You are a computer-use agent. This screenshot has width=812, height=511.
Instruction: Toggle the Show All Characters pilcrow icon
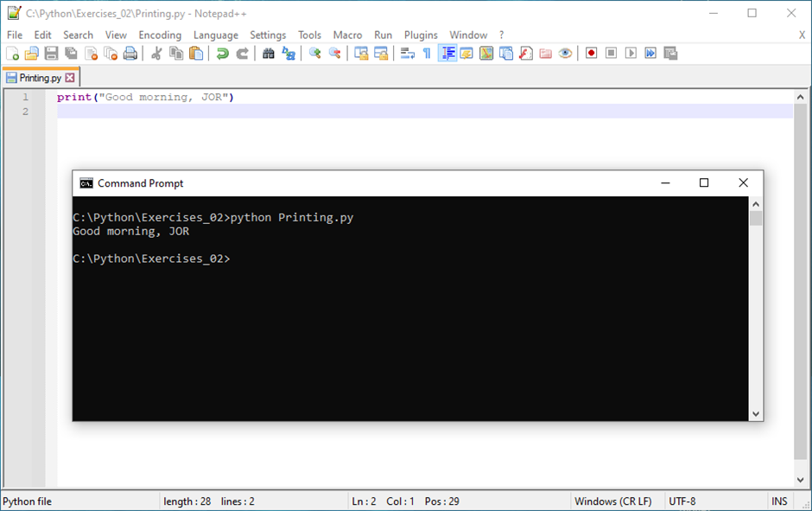click(x=427, y=54)
